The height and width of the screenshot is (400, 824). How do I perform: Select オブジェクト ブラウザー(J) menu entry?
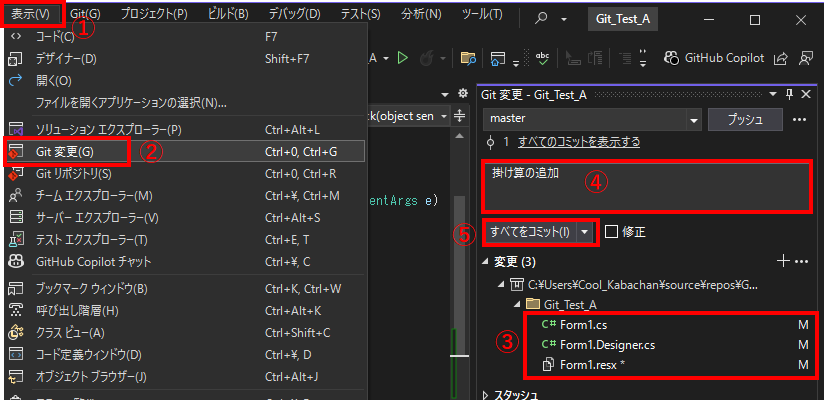(x=185, y=377)
